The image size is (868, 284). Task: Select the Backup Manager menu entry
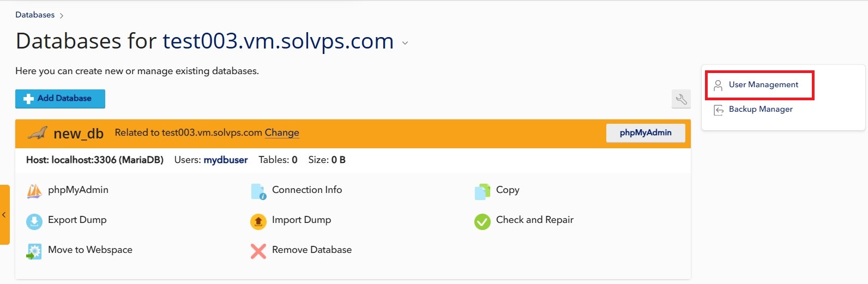761,110
